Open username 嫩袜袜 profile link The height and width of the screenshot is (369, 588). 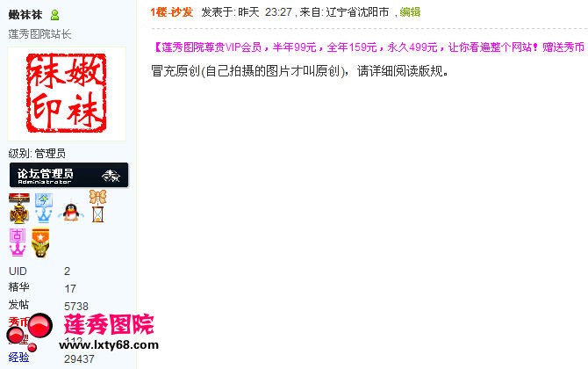click(x=25, y=15)
